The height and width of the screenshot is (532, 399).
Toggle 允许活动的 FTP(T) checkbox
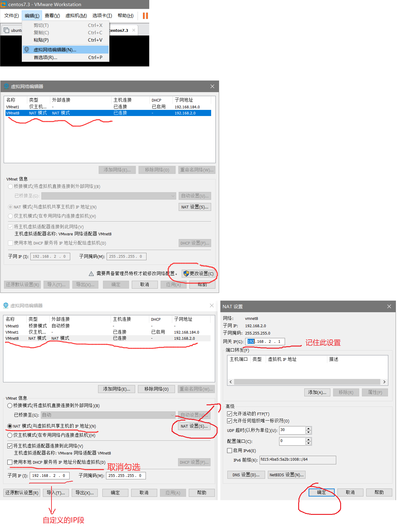point(230,414)
